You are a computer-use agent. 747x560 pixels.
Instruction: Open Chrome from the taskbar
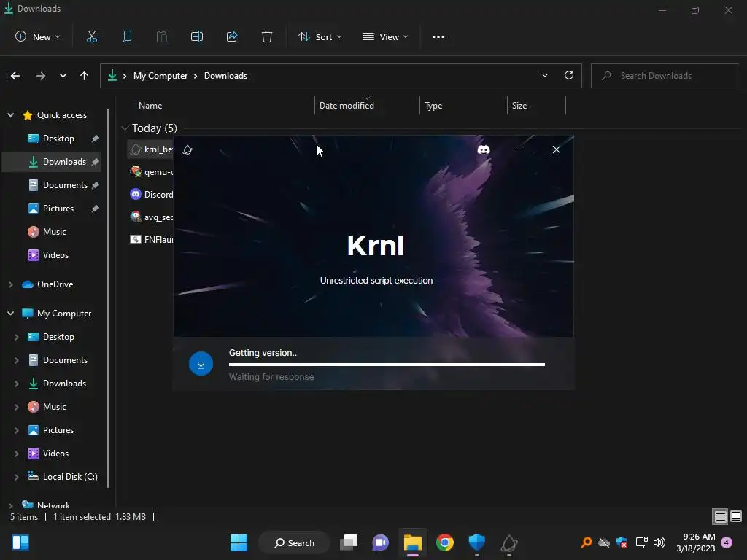click(x=444, y=542)
